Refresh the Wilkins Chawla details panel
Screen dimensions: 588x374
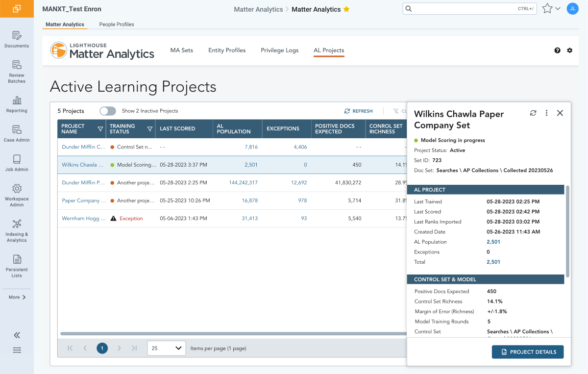[533, 113]
